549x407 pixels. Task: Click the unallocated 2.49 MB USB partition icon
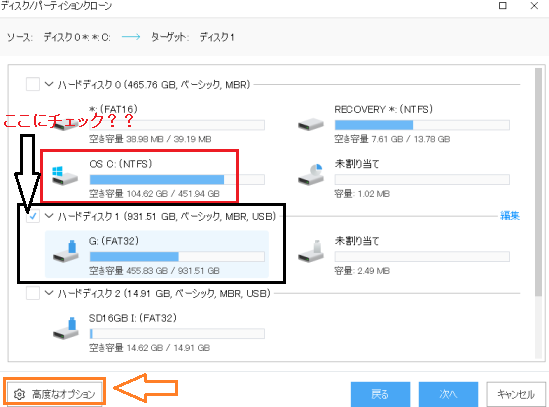[311, 251]
